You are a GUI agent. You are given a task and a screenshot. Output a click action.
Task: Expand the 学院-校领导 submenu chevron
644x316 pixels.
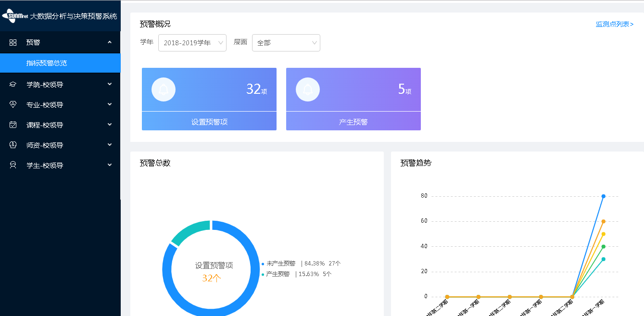[x=110, y=85]
